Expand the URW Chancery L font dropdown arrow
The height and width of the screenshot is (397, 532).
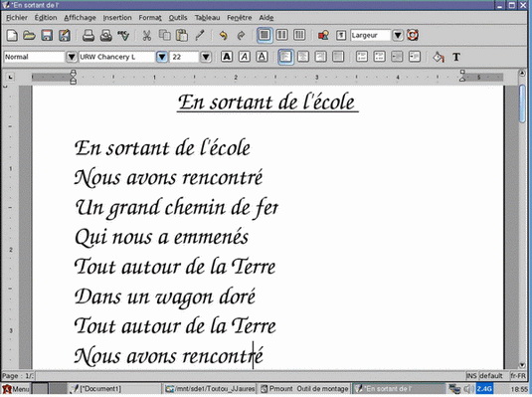click(162, 57)
